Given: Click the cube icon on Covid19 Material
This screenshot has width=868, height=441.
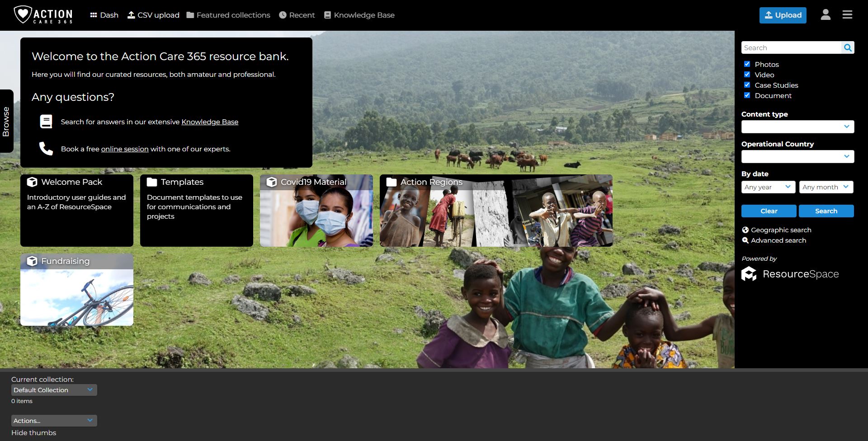Looking at the screenshot, I should pyautogui.click(x=272, y=182).
